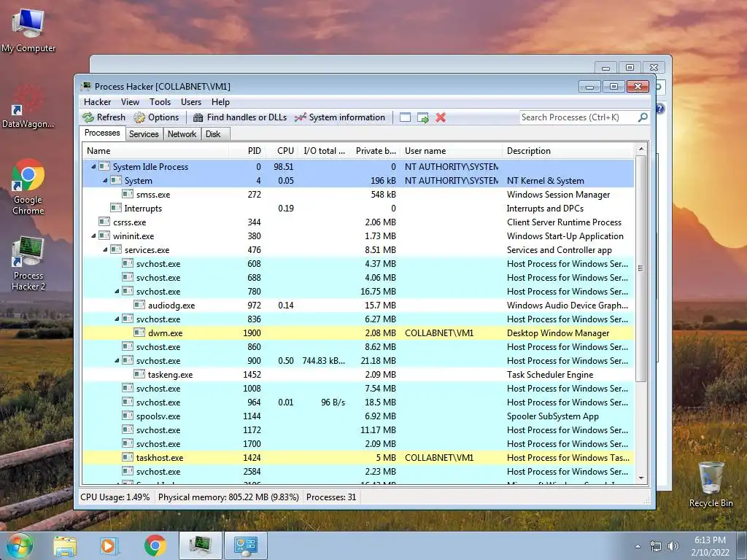
Task: Open System information graph button
Action: pyautogui.click(x=340, y=117)
